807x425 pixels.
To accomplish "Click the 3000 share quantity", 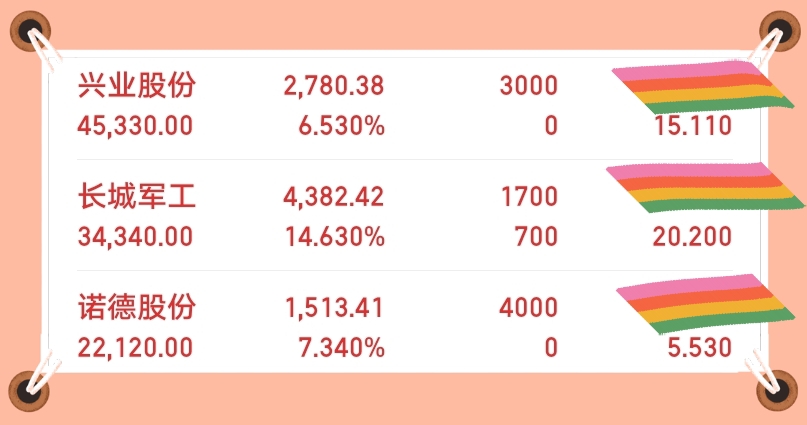I will 529,85.
